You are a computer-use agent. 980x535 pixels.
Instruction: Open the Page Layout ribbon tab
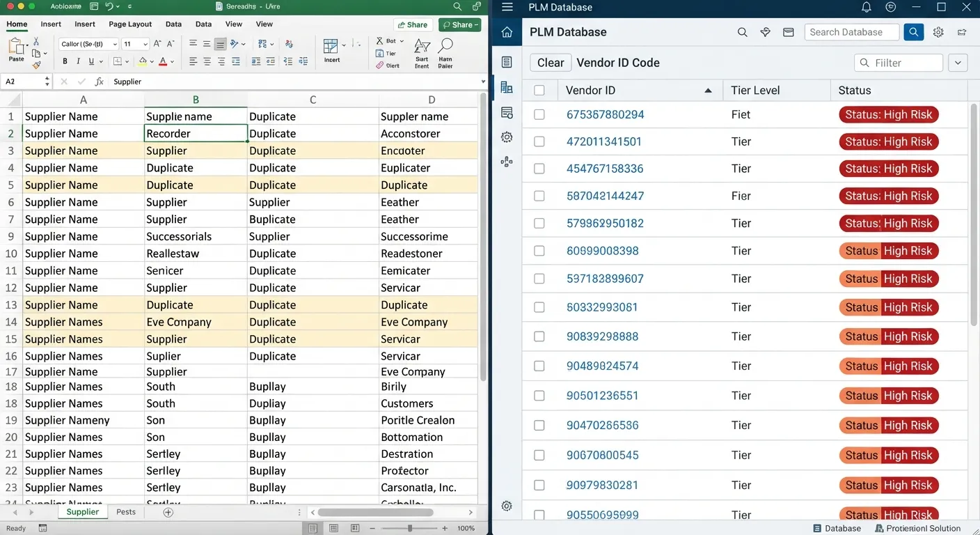(130, 24)
